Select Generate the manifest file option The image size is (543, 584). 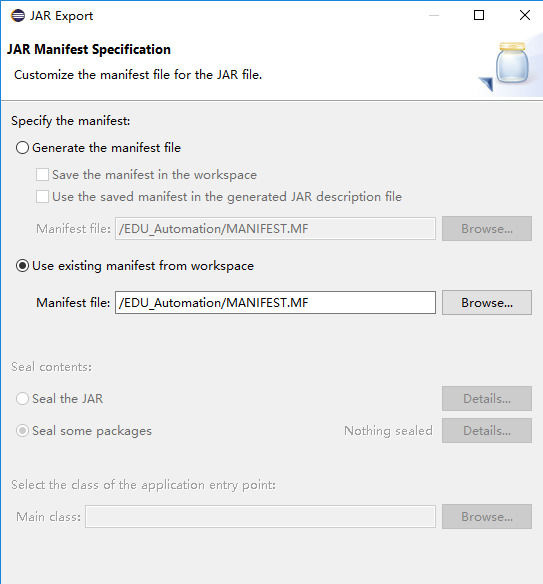click(22, 148)
